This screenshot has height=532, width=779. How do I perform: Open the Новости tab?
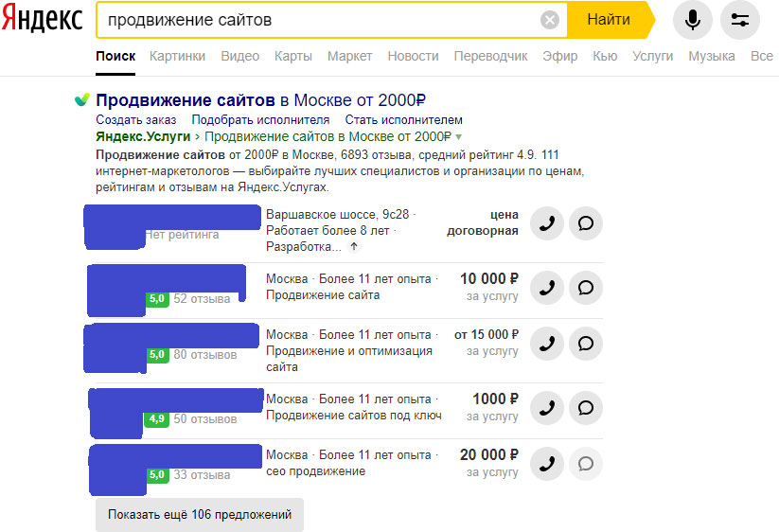pyautogui.click(x=413, y=56)
